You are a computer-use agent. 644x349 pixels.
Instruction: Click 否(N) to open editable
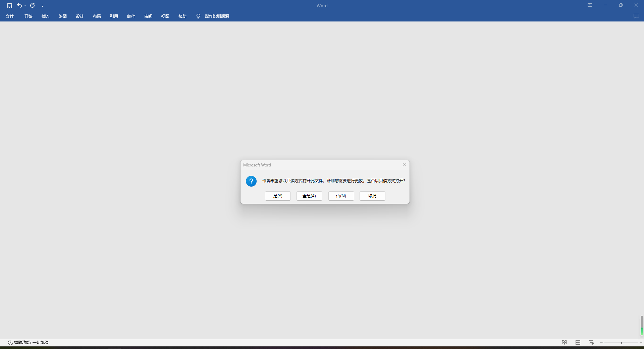[341, 196]
